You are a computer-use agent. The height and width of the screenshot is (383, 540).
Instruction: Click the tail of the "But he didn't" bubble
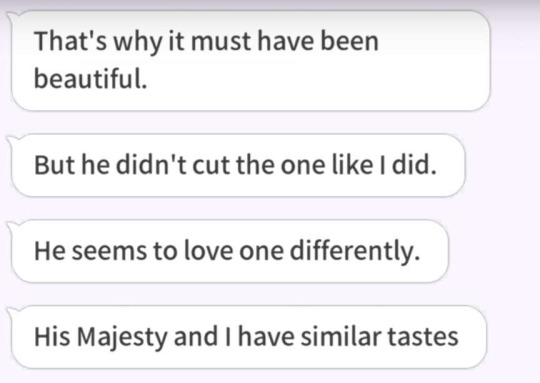click(12, 139)
